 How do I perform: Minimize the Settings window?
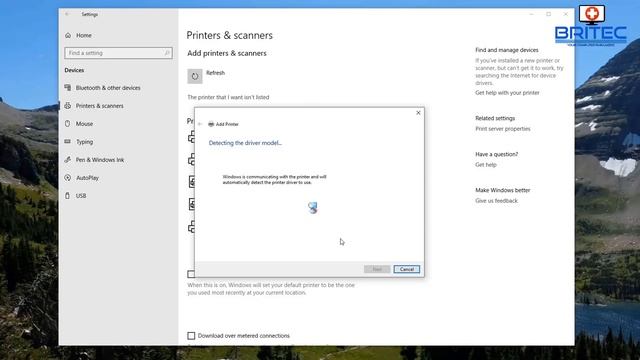[x=531, y=14]
